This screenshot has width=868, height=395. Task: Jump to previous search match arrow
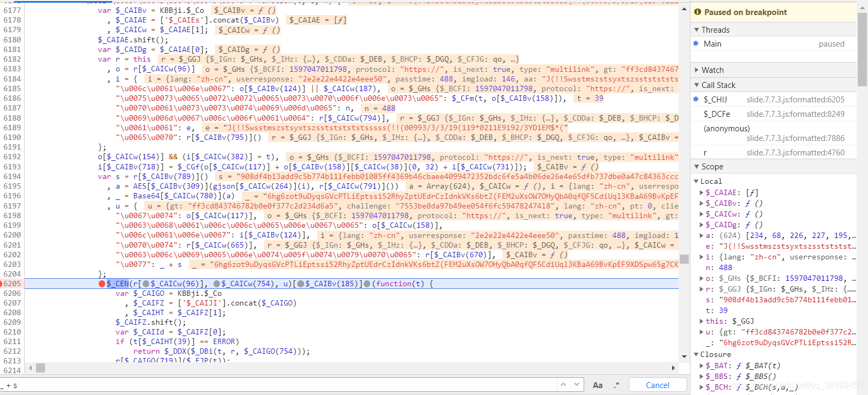[563, 384]
